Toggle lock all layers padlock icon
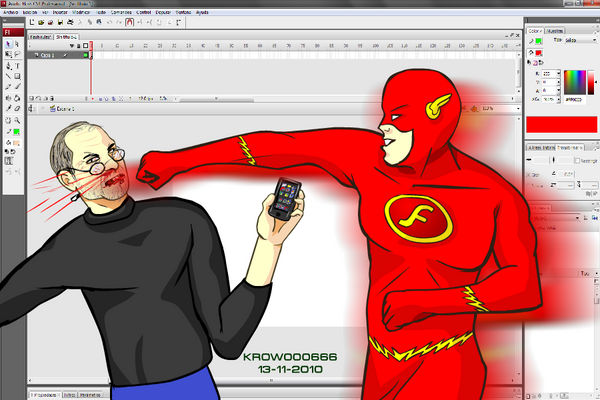The height and width of the screenshot is (400, 600). pos(78,46)
